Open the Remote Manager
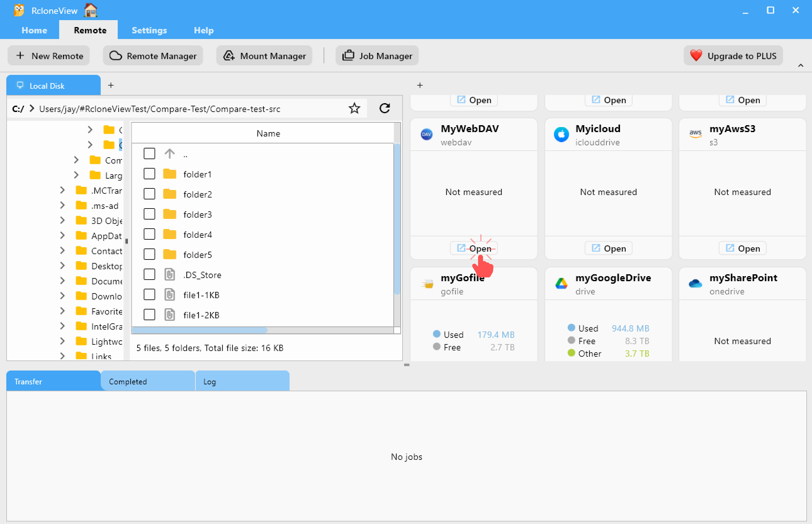This screenshot has width=812, height=524. (x=153, y=55)
